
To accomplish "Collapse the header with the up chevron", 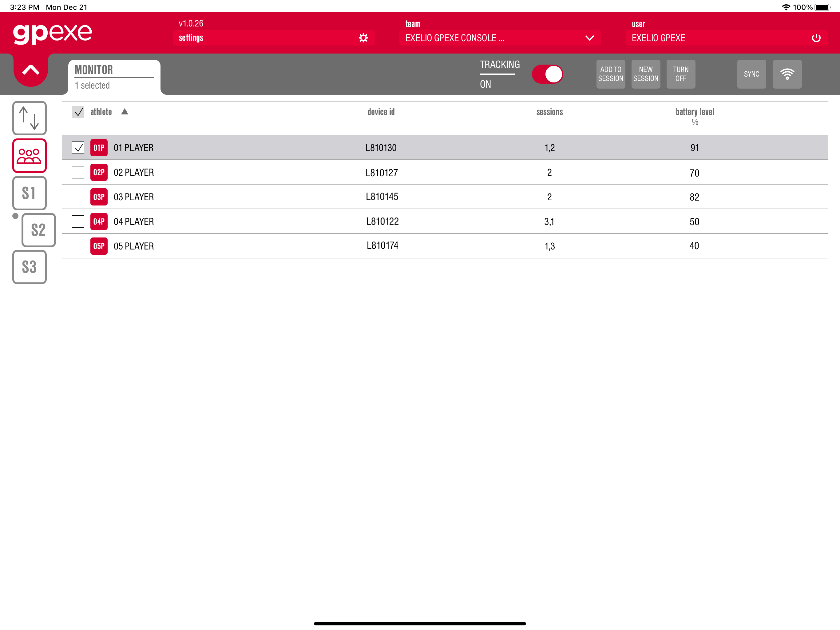I will [31, 70].
